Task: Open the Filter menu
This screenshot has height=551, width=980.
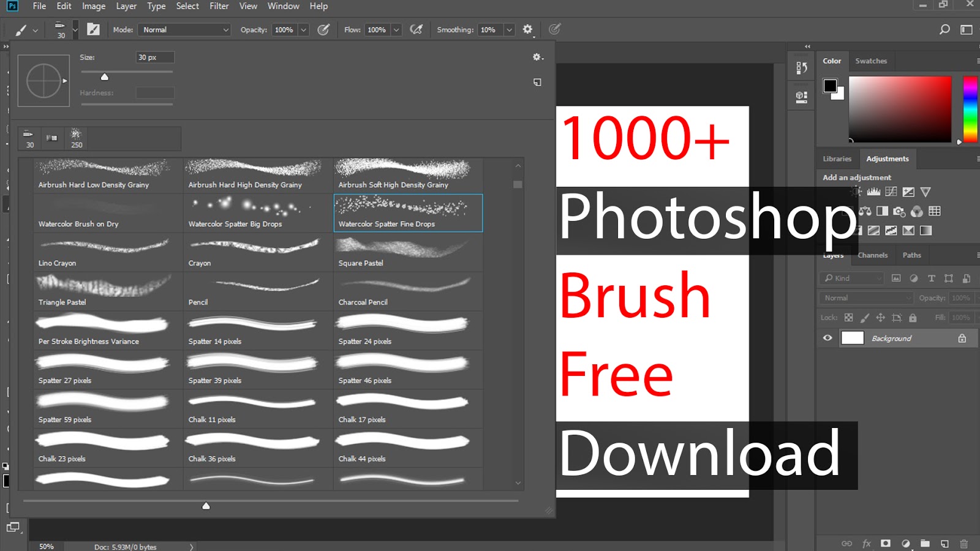Action: pos(219,6)
